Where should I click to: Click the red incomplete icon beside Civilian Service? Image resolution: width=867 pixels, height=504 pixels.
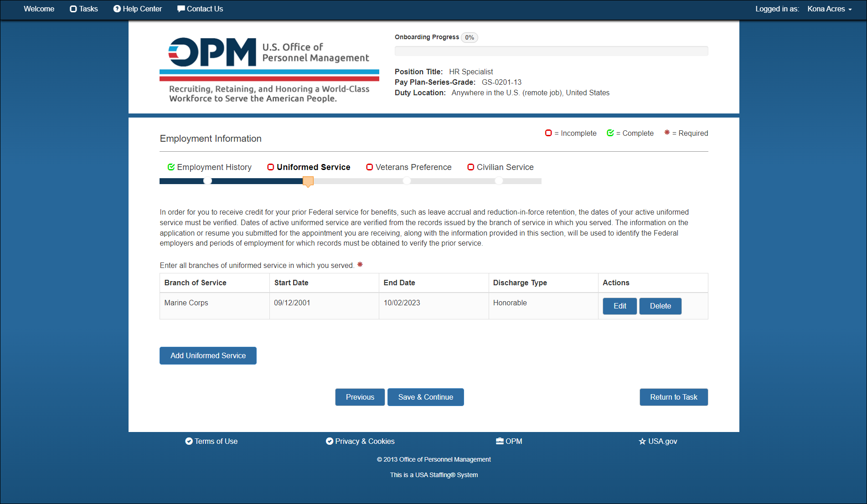coord(471,167)
